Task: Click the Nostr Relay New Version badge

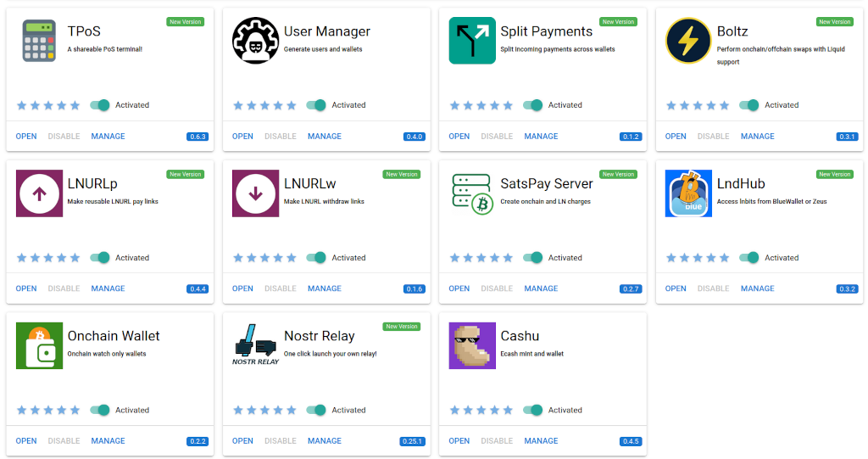Action: click(401, 327)
